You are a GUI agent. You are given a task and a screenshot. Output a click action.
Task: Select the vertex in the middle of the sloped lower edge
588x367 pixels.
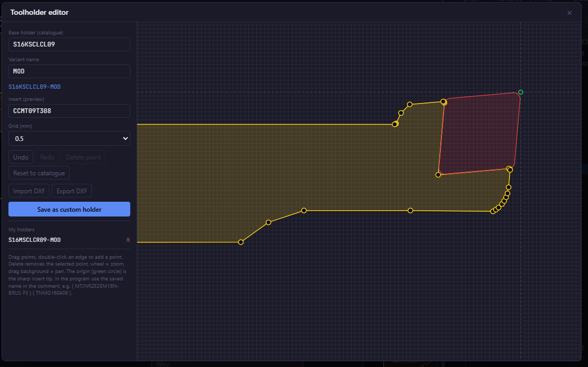tap(268, 222)
